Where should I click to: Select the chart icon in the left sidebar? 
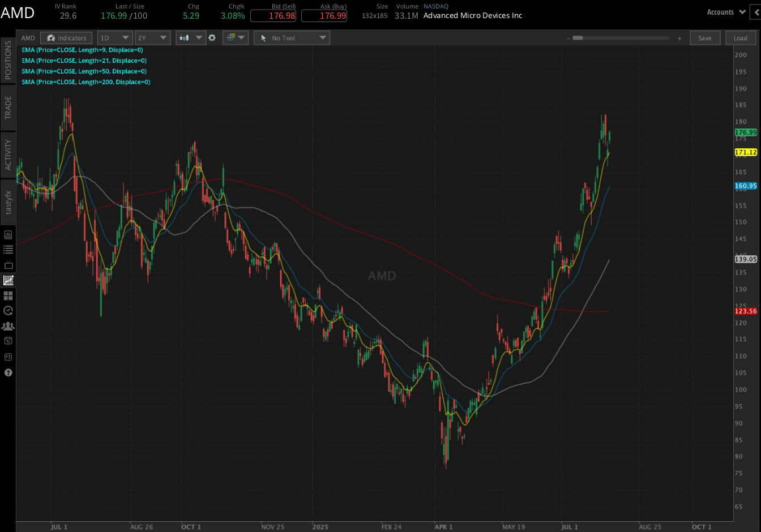pos(8,280)
